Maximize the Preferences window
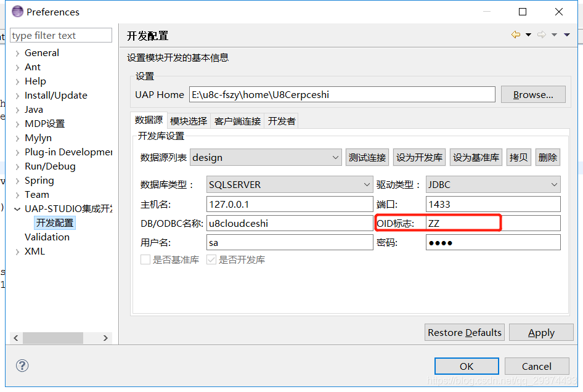The image size is (583, 392). (523, 12)
